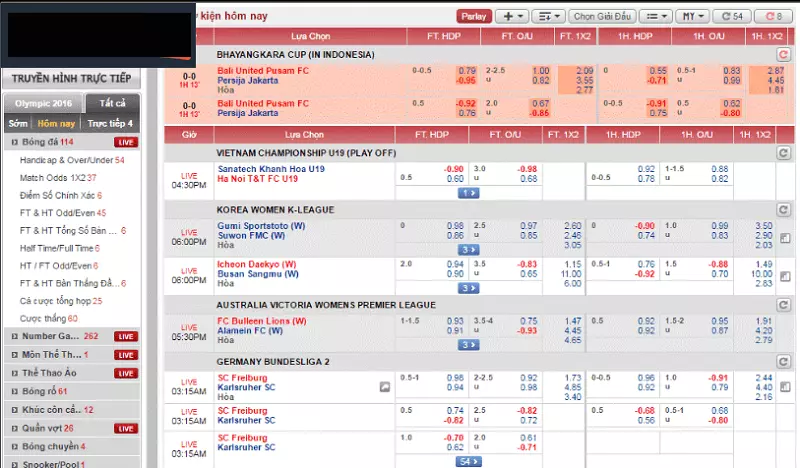This screenshot has height=468, width=800.
Task: Open the MY odds type dropdown
Action: (690, 16)
